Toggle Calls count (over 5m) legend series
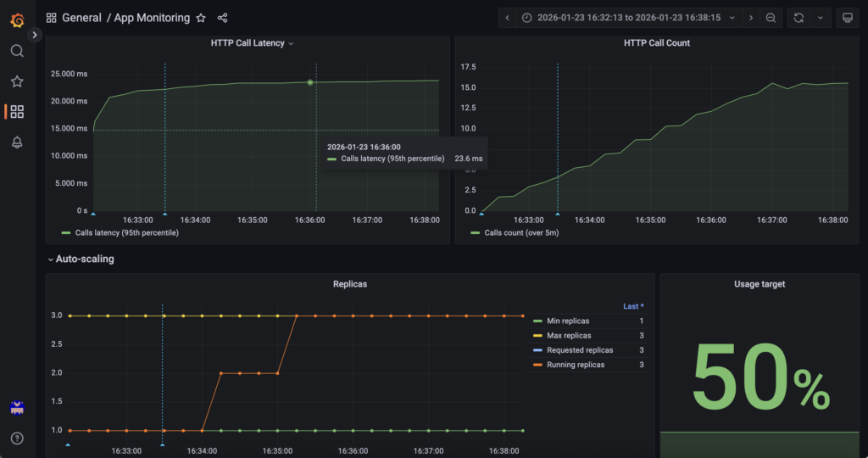 [x=520, y=232]
